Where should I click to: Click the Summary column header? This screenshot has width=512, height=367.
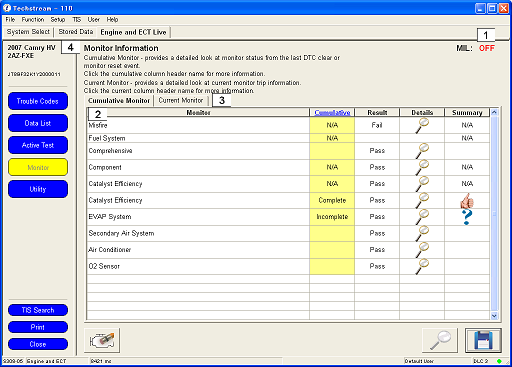click(467, 113)
